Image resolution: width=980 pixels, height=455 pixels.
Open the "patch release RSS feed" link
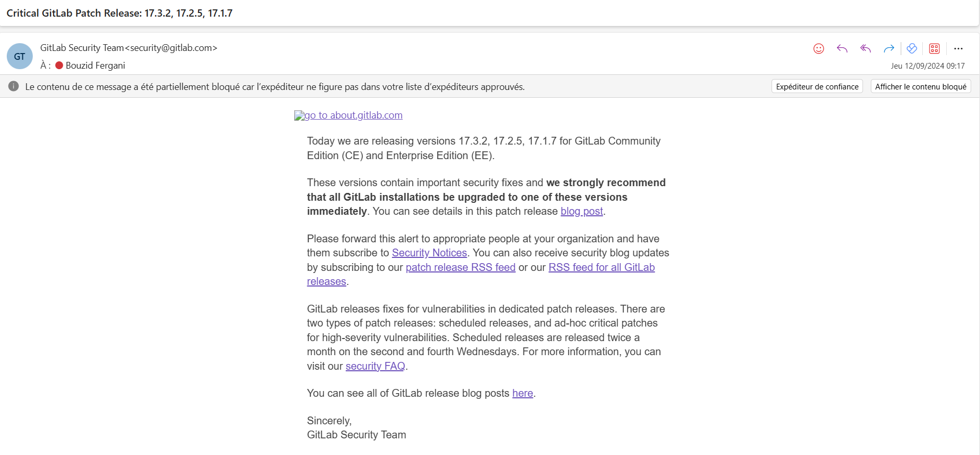tap(460, 267)
